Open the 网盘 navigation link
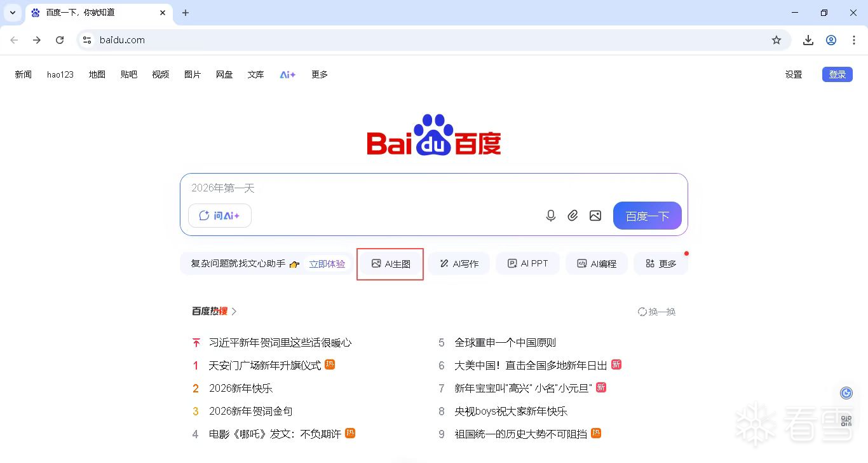Image resolution: width=868 pixels, height=463 pixels. pos(224,74)
